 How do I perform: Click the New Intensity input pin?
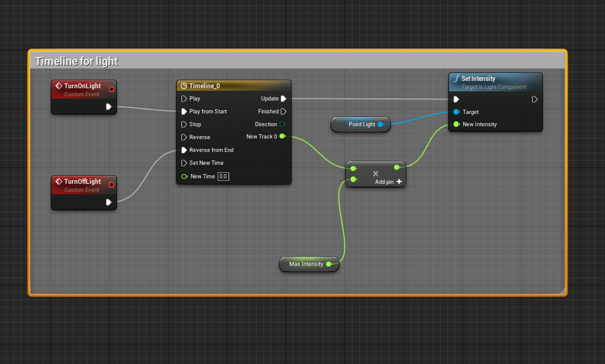456,124
